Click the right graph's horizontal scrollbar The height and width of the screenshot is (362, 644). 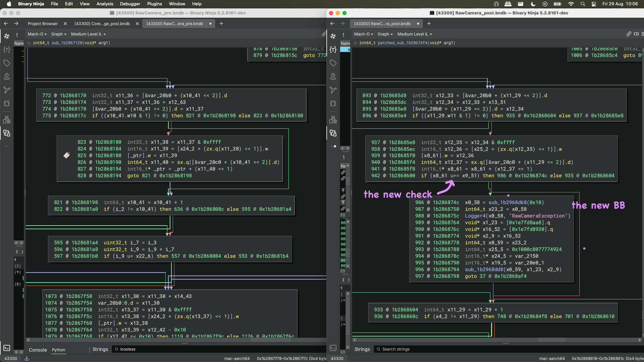[x=551, y=340]
